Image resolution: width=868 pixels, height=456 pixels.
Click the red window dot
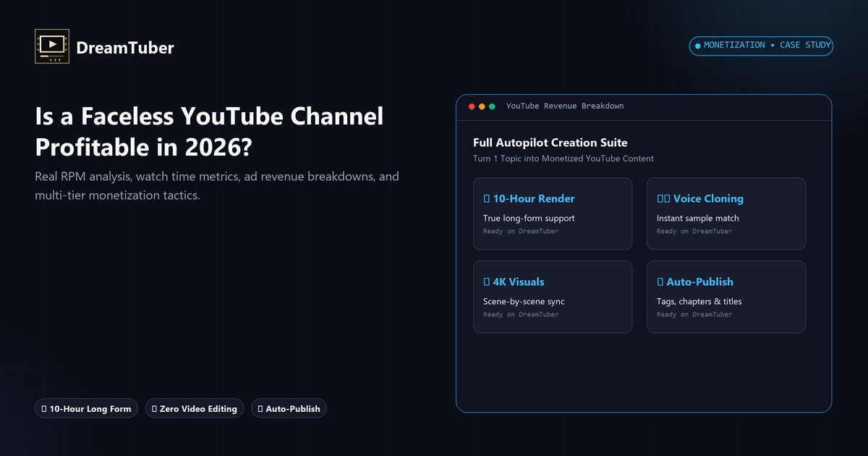[x=472, y=106]
